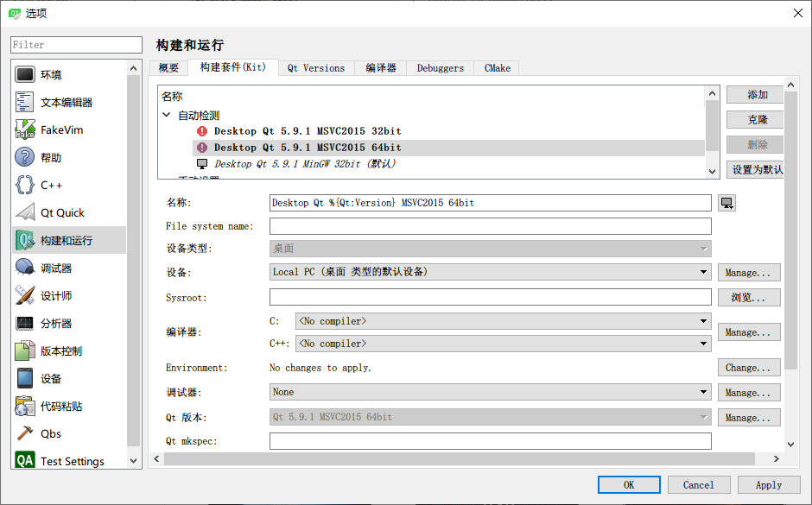Select the Qt Quick paper plane icon
The width and height of the screenshot is (812, 505).
(25, 212)
